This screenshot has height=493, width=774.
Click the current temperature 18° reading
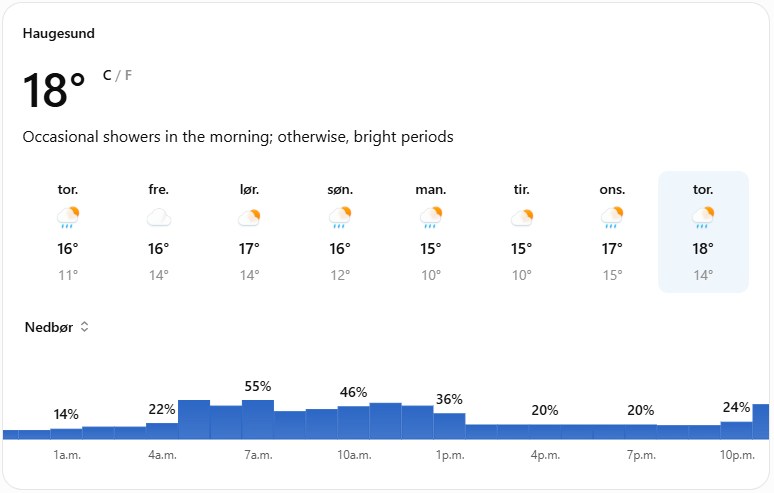point(54,90)
